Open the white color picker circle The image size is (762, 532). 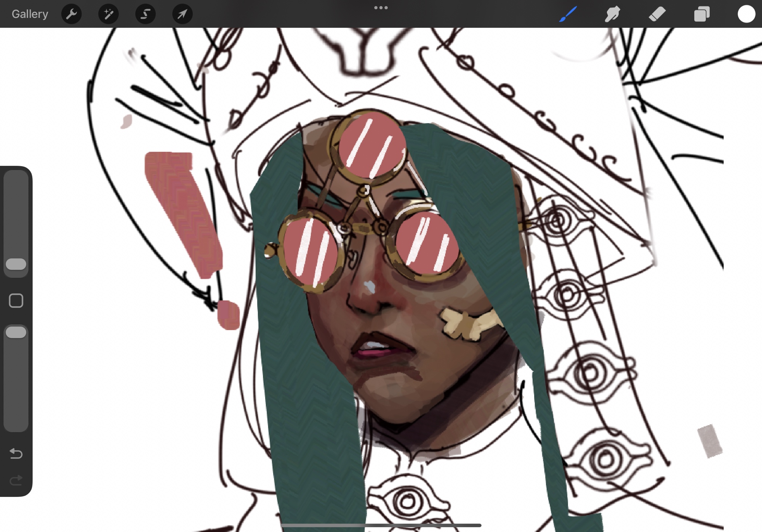click(x=746, y=14)
